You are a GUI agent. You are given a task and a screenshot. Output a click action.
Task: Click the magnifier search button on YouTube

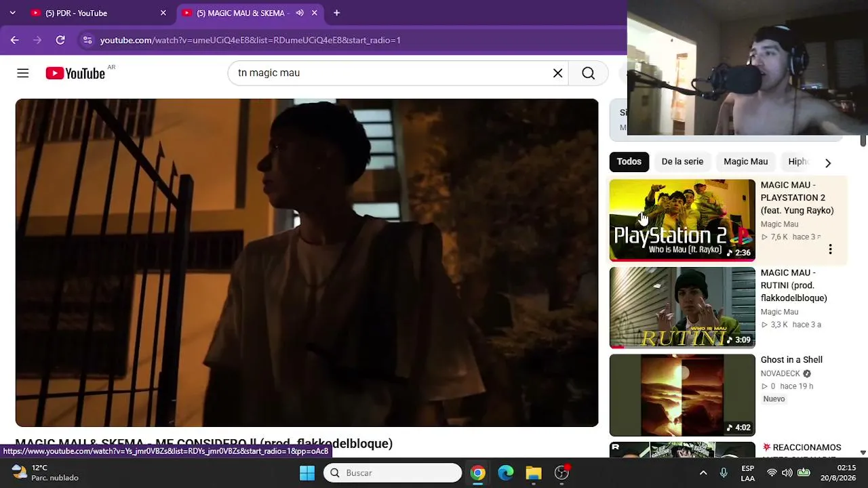[x=588, y=73]
